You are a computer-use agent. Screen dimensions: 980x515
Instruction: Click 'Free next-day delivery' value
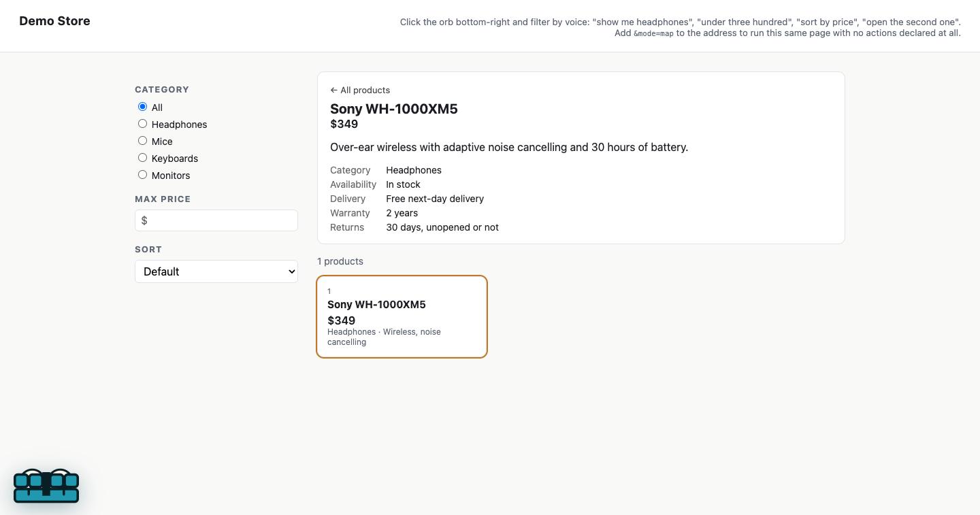pos(435,199)
